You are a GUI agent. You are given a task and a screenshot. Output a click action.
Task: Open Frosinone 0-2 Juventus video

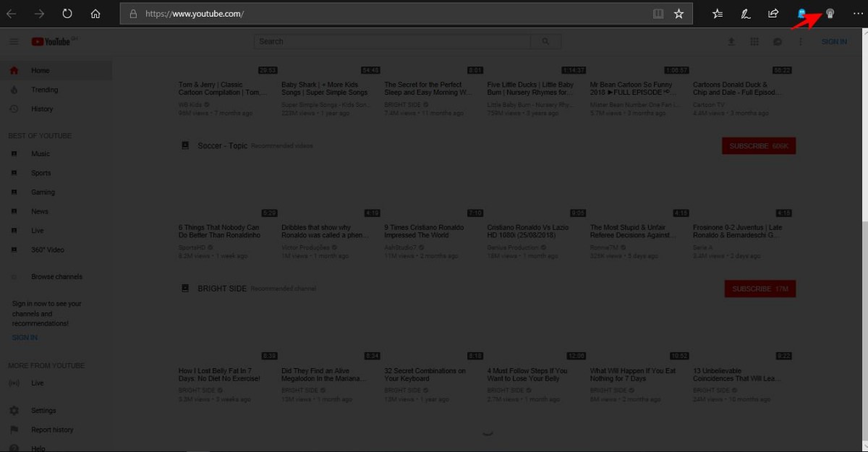click(737, 231)
